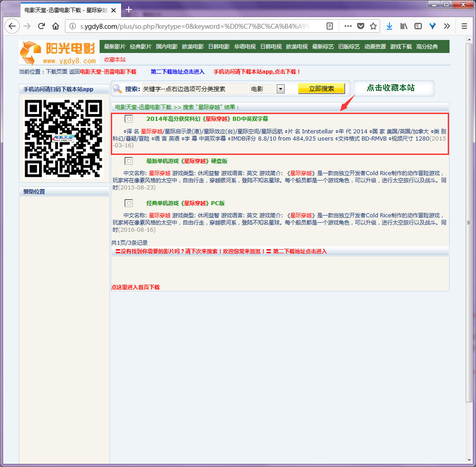The height and width of the screenshot is (467, 476).
Task: Bookmark this page with star icon
Action: (373, 26)
